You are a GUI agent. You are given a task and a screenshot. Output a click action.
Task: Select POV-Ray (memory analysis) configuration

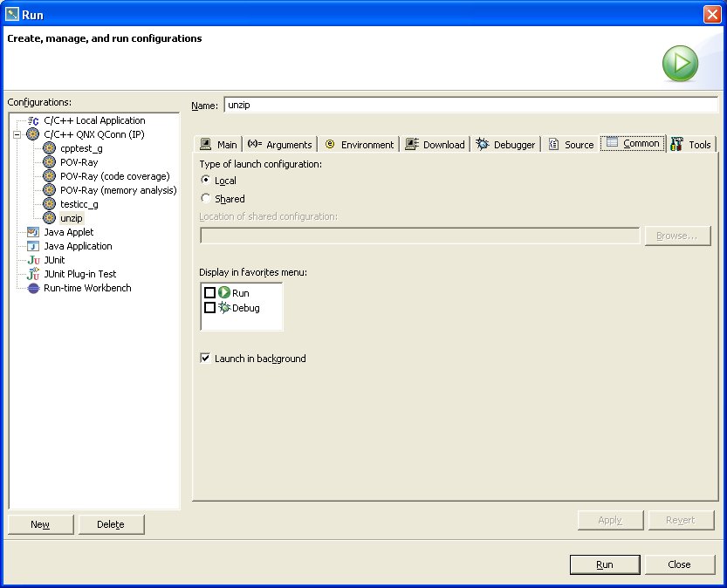[x=118, y=190]
